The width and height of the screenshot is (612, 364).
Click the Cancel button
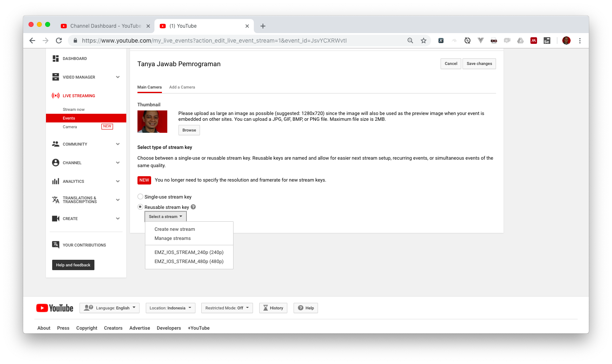[x=451, y=64]
